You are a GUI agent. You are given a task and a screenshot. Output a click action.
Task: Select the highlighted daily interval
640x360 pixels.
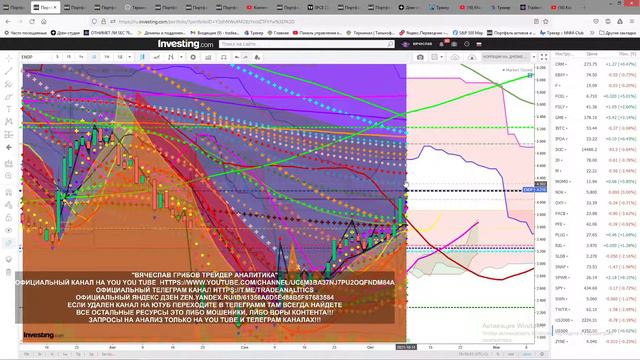pos(94,57)
